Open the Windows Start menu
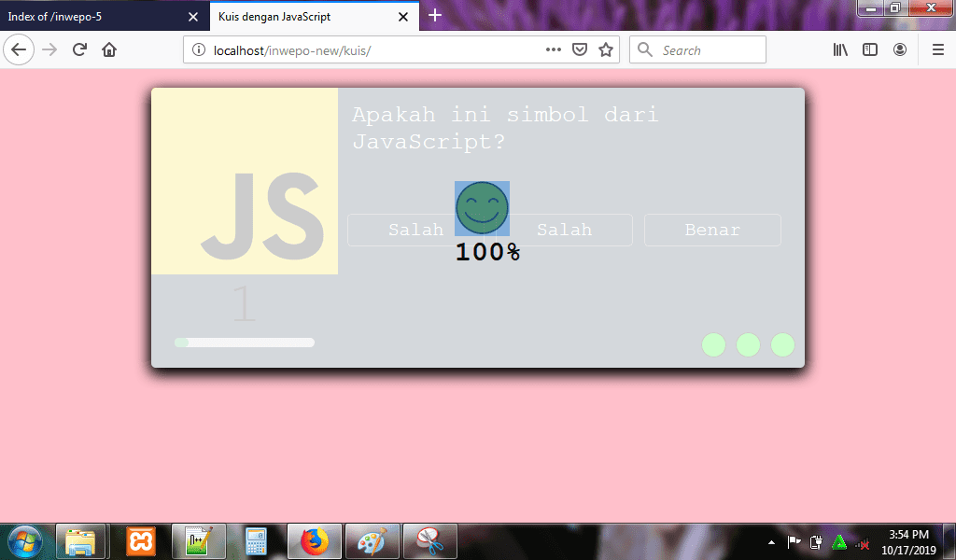The height and width of the screenshot is (560, 956). (24, 541)
